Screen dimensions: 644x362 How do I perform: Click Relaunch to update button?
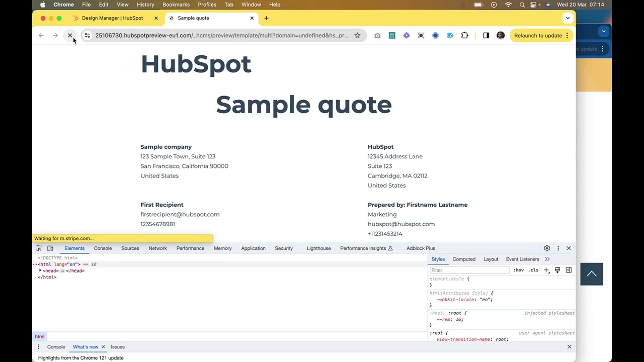[x=540, y=36]
